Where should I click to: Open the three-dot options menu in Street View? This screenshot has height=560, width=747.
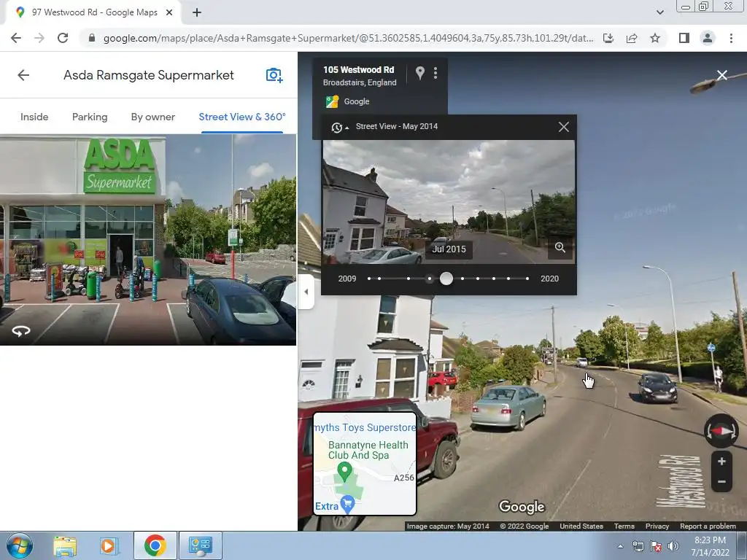point(436,73)
